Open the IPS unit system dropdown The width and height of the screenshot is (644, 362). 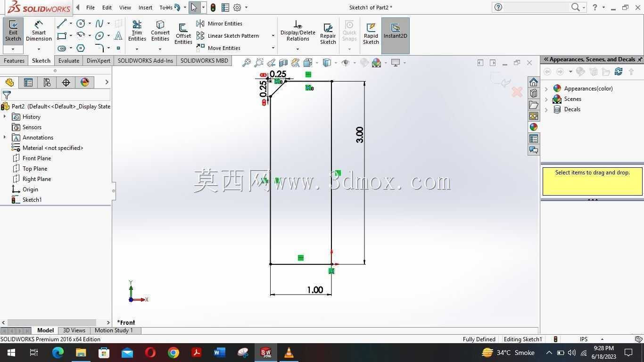pyautogui.click(x=602, y=339)
